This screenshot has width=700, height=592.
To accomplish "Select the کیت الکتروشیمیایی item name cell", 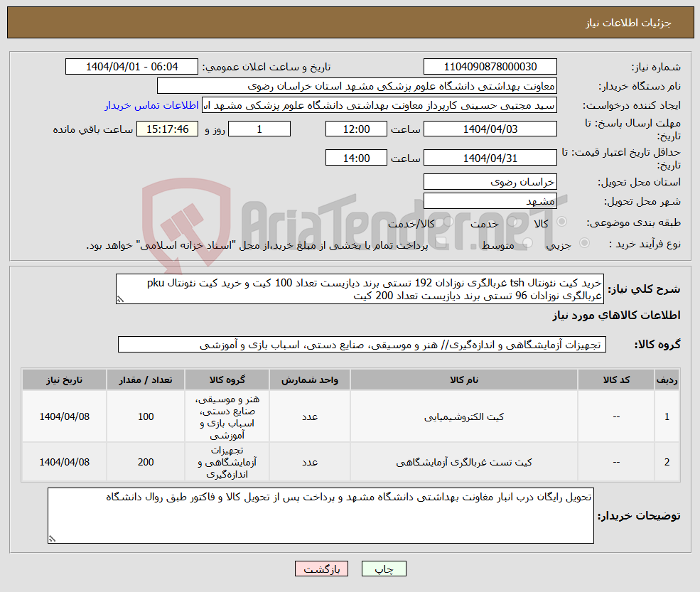I will pos(464,416).
